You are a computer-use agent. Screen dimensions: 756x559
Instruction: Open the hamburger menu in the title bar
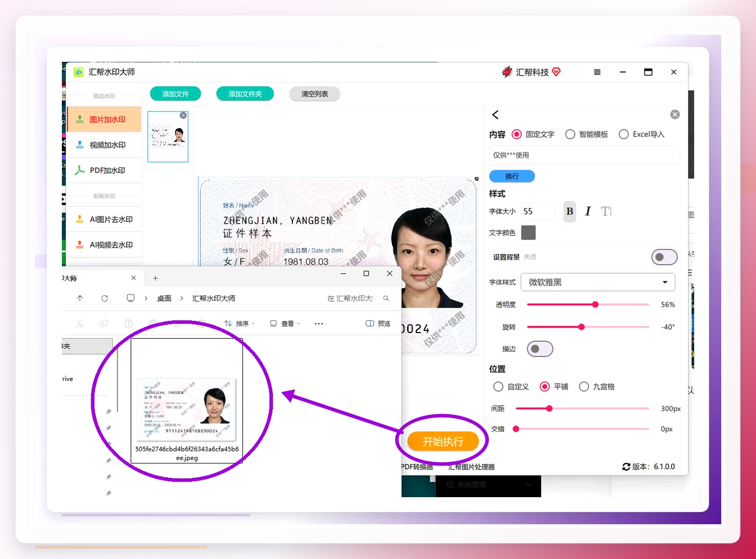coord(597,72)
